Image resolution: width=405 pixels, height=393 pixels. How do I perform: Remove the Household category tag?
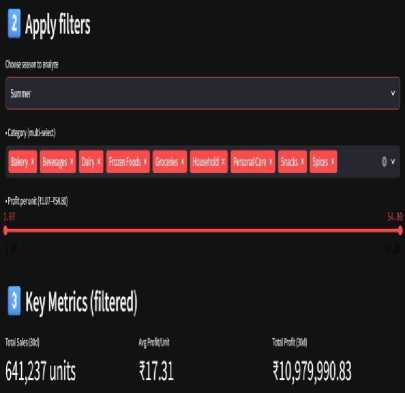pyautogui.click(x=223, y=162)
